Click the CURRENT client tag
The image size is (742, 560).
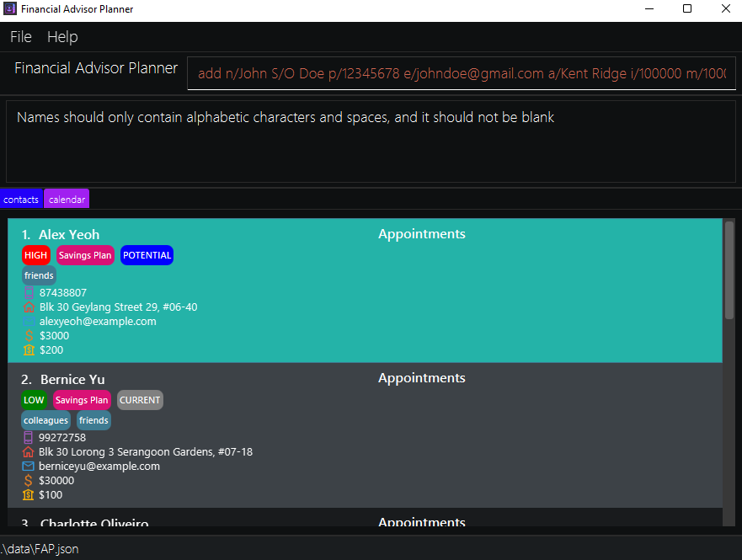140,400
